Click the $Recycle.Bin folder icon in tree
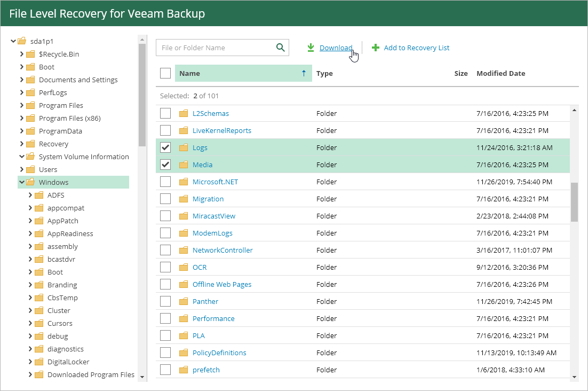Screen dimensions: 588x391 click(x=30, y=54)
